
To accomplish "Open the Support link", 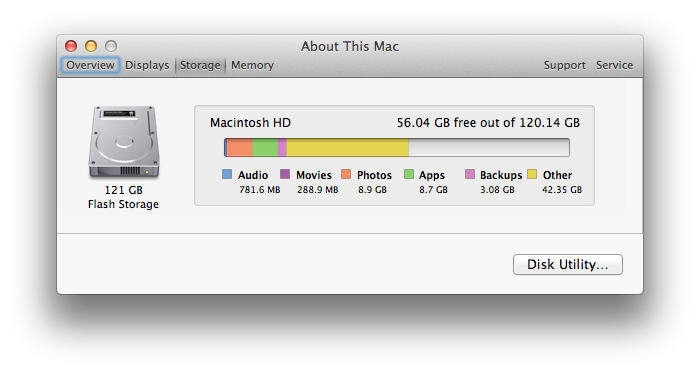I will click(564, 65).
